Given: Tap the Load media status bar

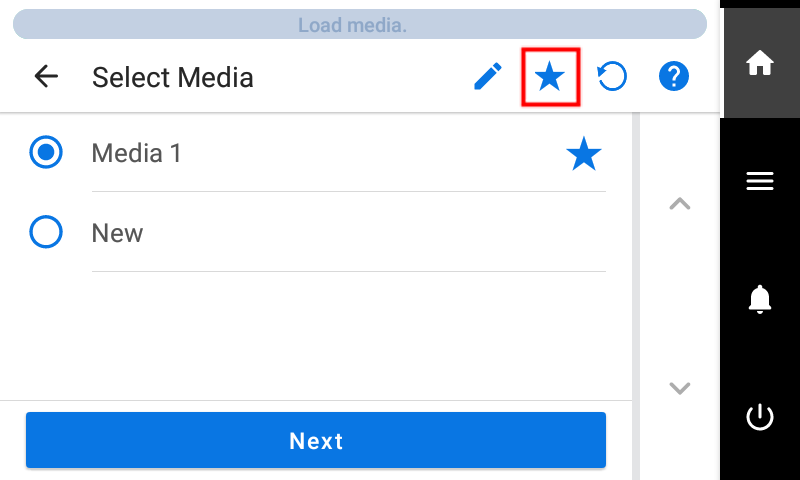Looking at the screenshot, I should point(352,25).
